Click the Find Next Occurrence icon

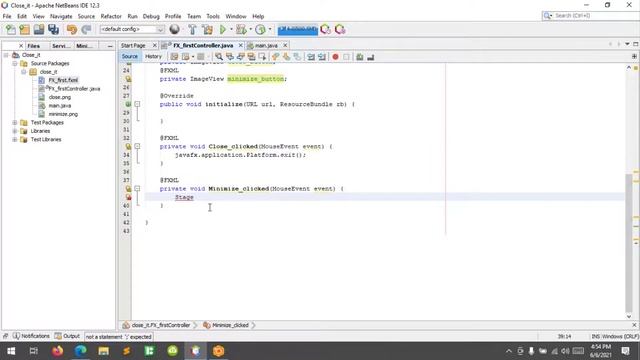click(240, 57)
